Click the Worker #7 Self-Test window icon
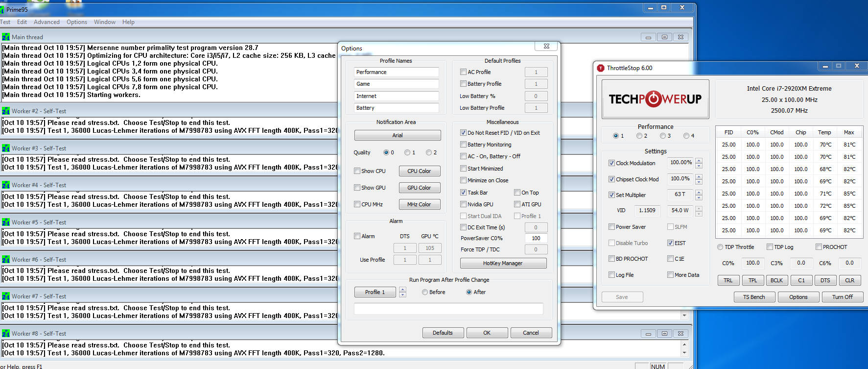The width and height of the screenshot is (868, 369). tap(6, 296)
